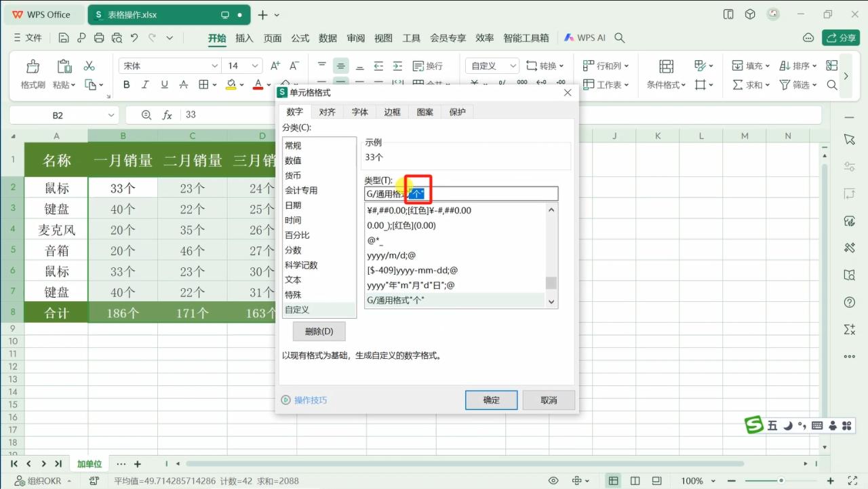
Task: Click the Paste (粘贴) clipboard icon
Action: tap(64, 66)
